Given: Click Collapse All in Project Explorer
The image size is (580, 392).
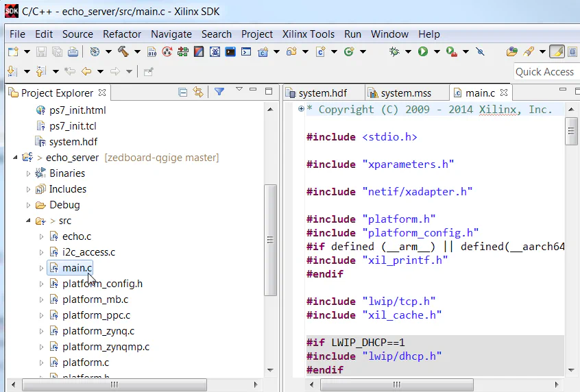Looking at the screenshot, I should [183, 93].
